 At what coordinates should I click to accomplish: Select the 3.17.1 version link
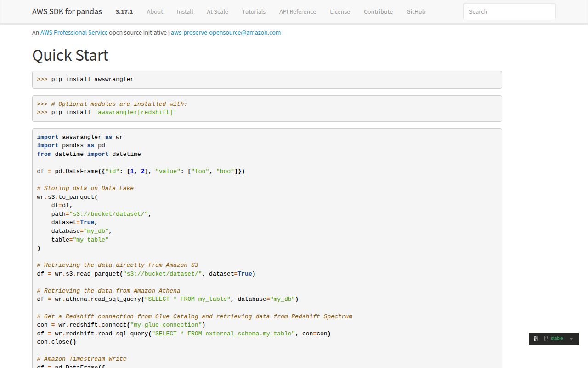pyautogui.click(x=124, y=11)
